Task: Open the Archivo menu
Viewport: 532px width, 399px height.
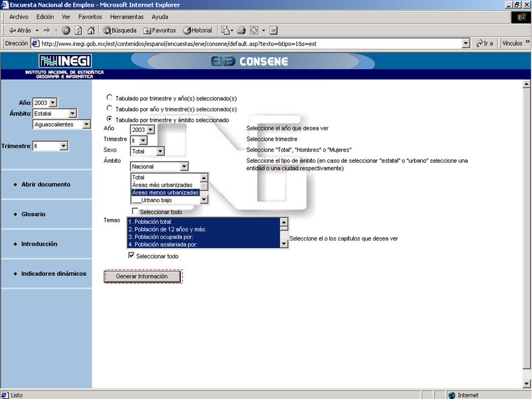Action: [19, 17]
